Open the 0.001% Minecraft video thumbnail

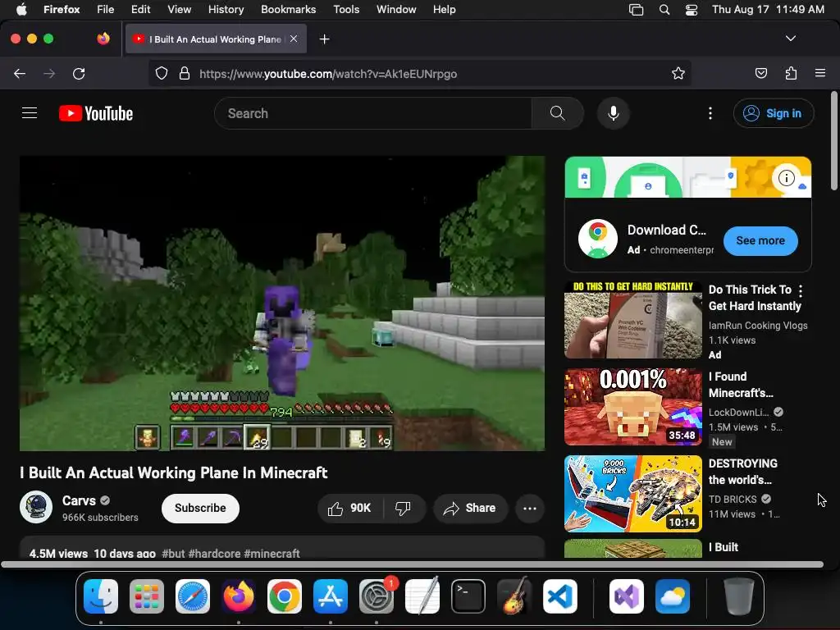point(632,407)
